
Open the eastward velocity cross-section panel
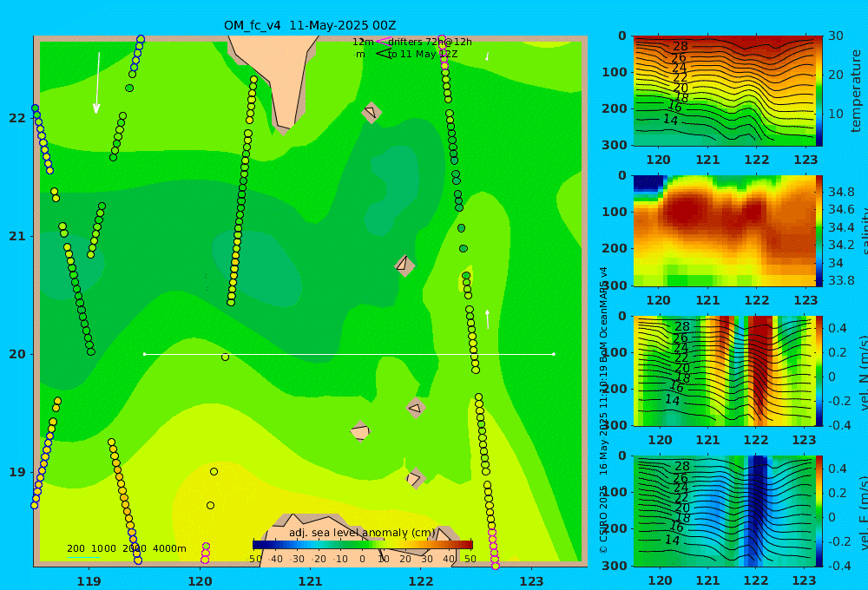click(x=723, y=511)
